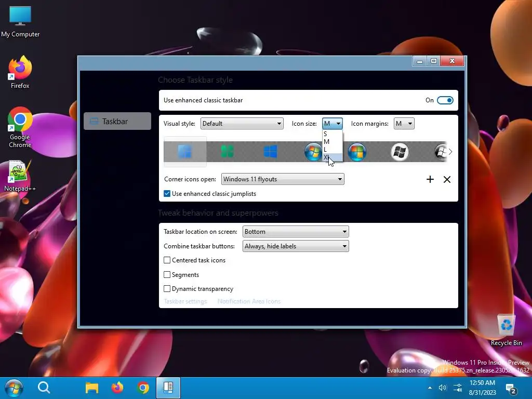Open Corner icons open dropdown

[283, 179]
